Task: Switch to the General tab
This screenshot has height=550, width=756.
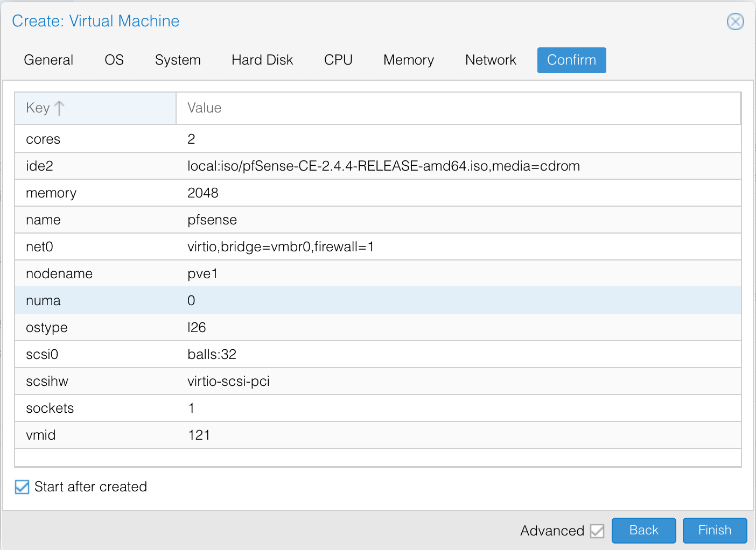Action: tap(48, 60)
